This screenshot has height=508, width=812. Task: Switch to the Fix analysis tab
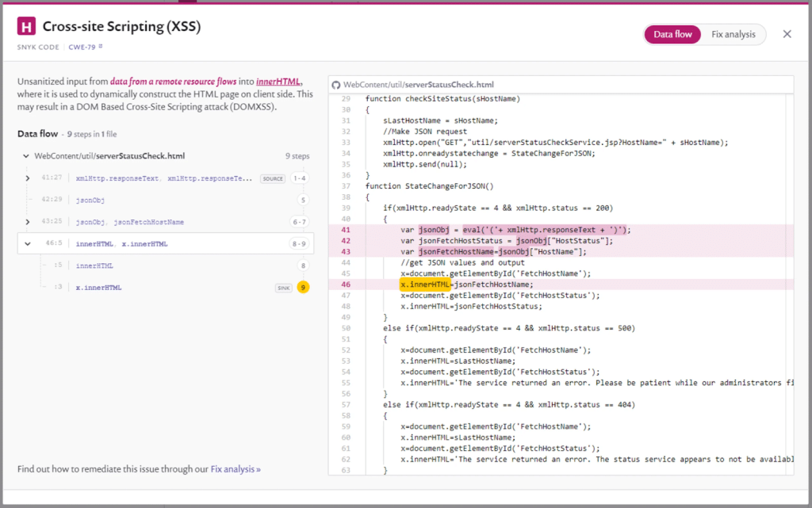733,34
